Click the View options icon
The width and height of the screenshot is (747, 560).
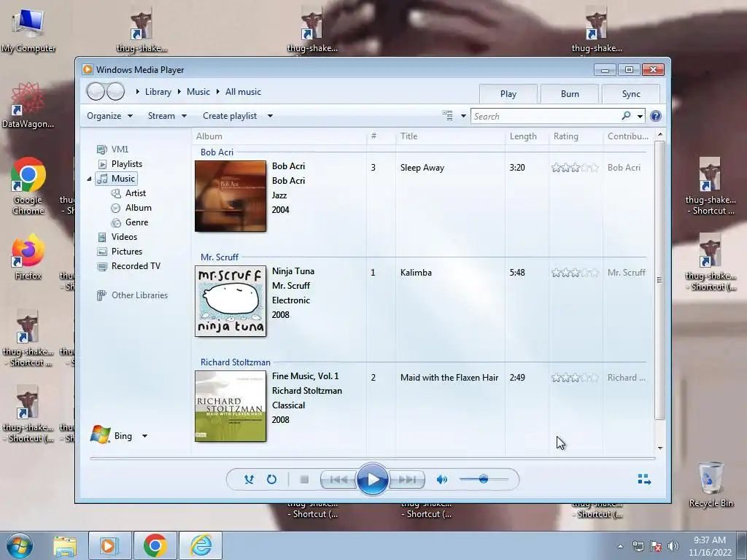point(447,116)
